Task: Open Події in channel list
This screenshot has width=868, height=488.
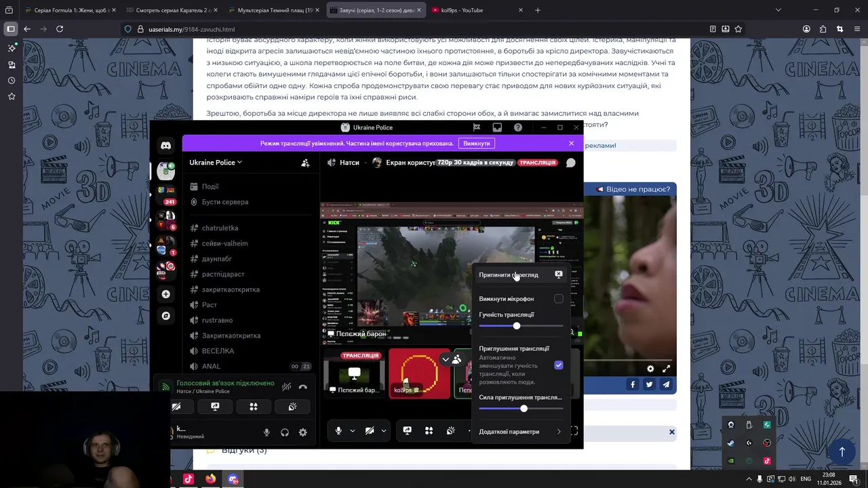Action: (210, 186)
